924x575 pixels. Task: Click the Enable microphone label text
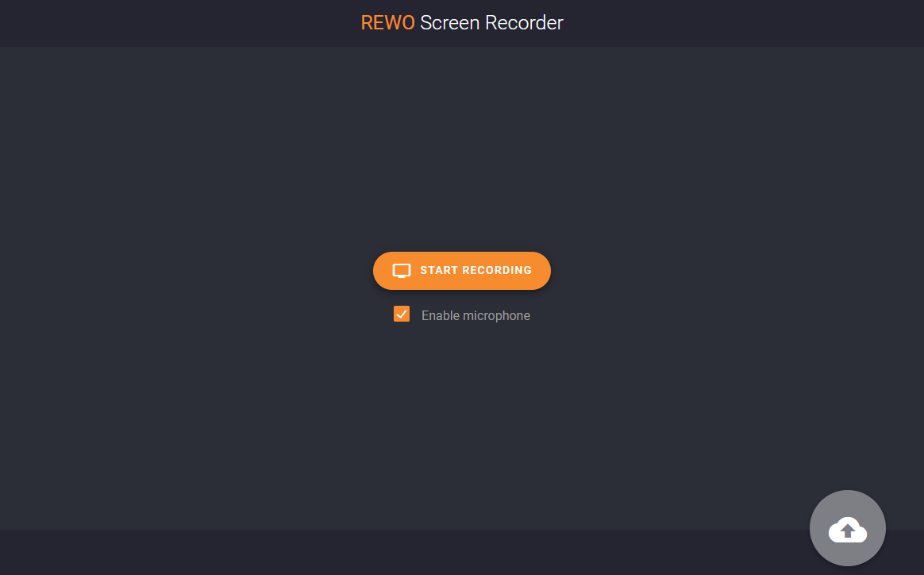click(x=475, y=315)
